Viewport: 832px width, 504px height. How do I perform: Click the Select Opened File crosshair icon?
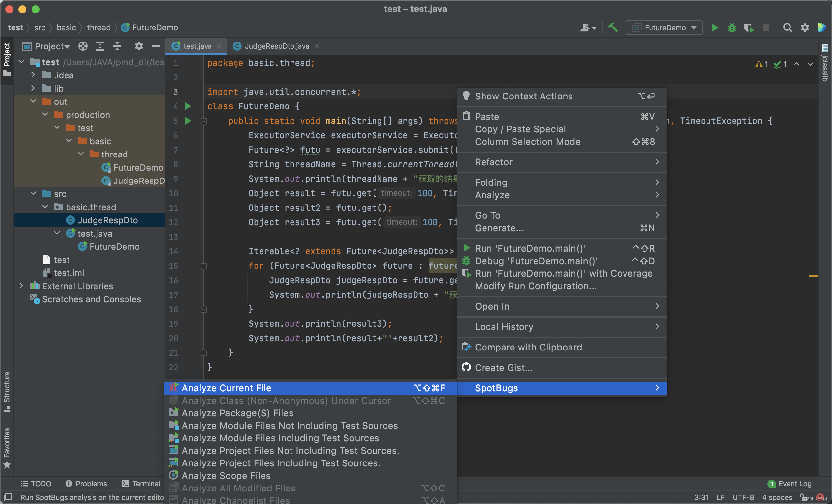(83, 46)
